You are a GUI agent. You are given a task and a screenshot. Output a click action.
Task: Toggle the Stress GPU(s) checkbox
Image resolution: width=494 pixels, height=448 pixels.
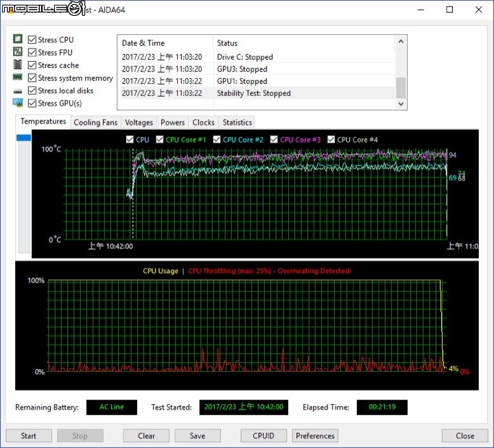[x=32, y=103]
